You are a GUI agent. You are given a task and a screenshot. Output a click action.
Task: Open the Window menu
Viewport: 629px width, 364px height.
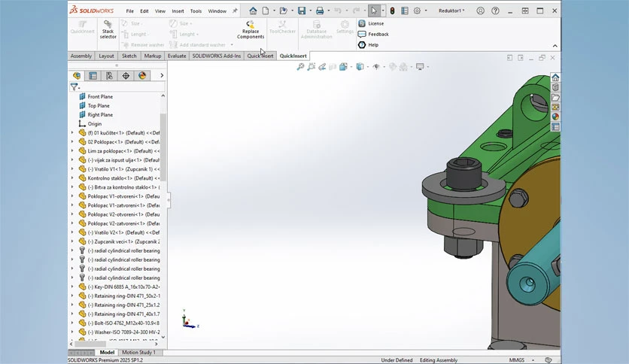click(217, 11)
